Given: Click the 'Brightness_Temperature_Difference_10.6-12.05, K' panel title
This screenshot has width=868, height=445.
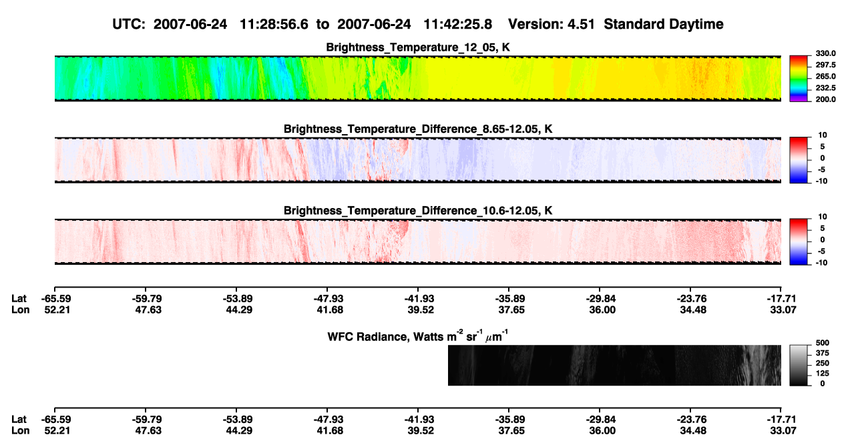Looking at the screenshot, I should 418,211.
